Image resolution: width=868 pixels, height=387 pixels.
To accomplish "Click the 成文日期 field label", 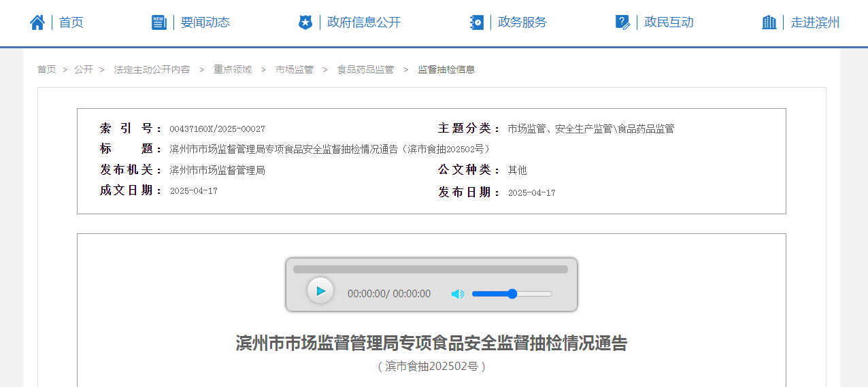I will coord(131,190).
